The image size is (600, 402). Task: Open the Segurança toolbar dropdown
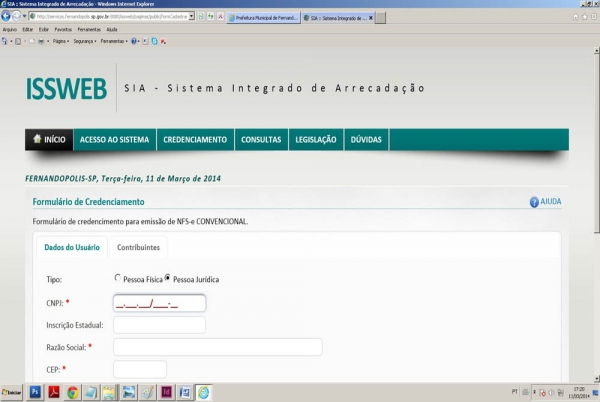click(x=85, y=41)
